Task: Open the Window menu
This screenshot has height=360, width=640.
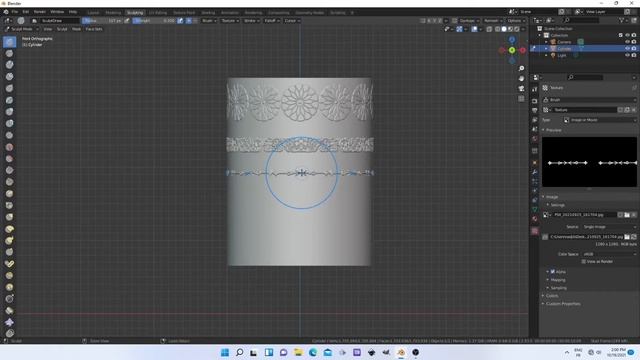Action: pos(57,12)
